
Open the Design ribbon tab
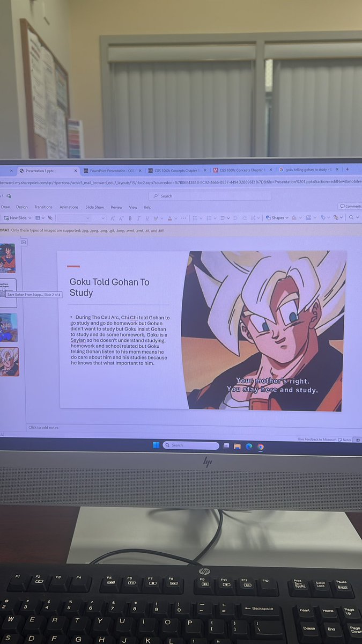click(x=22, y=207)
